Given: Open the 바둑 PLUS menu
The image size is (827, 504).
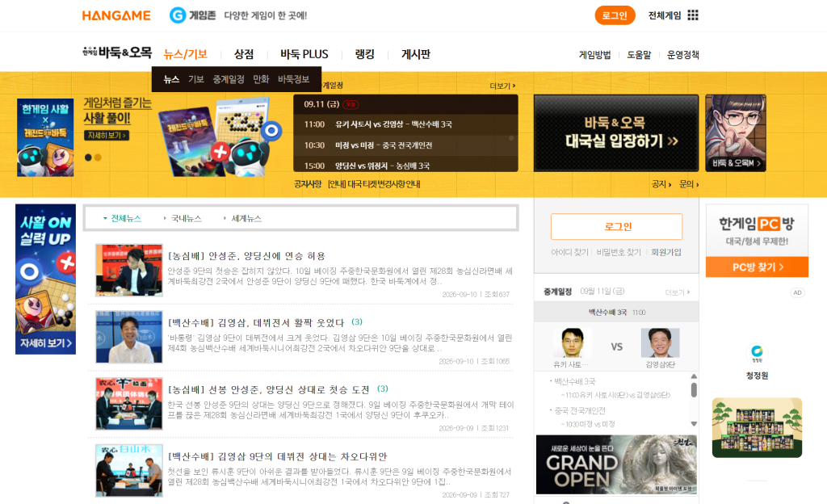Looking at the screenshot, I should [304, 54].
